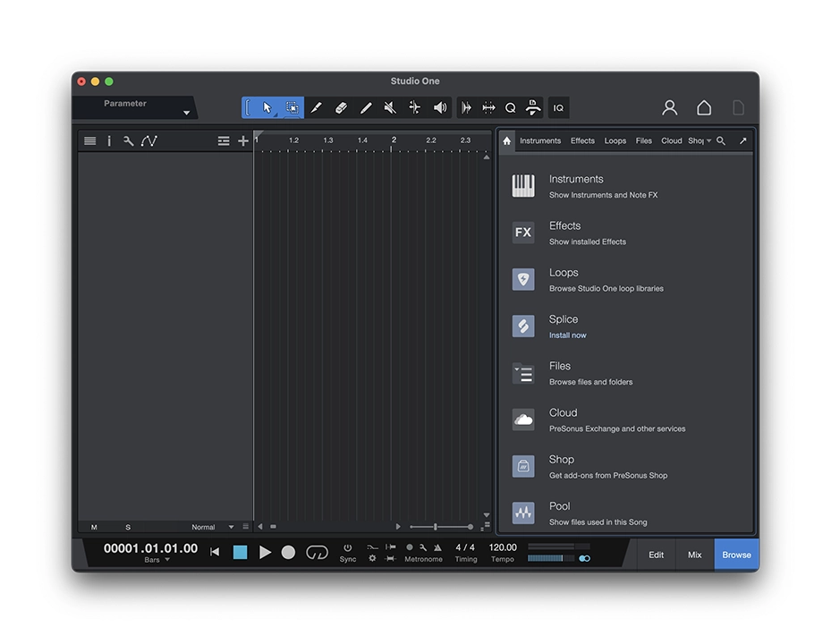831x644 pixels.
Task: Select the Split tool in toolbar
Action: pos(414,108)
